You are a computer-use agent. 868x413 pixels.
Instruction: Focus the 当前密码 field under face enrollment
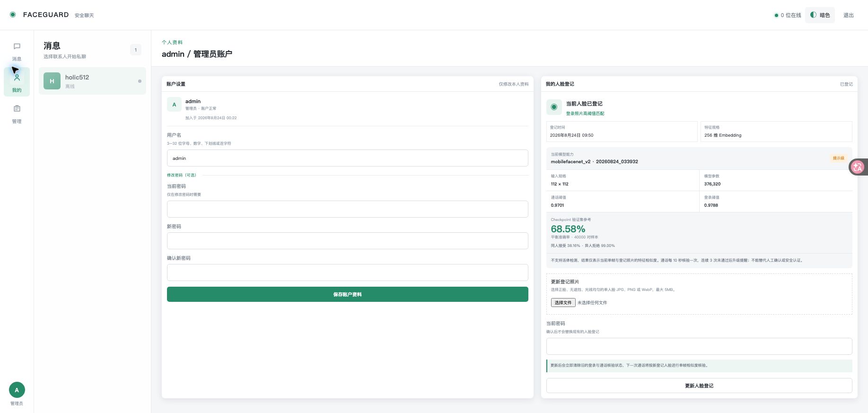[x=699, y=346]
